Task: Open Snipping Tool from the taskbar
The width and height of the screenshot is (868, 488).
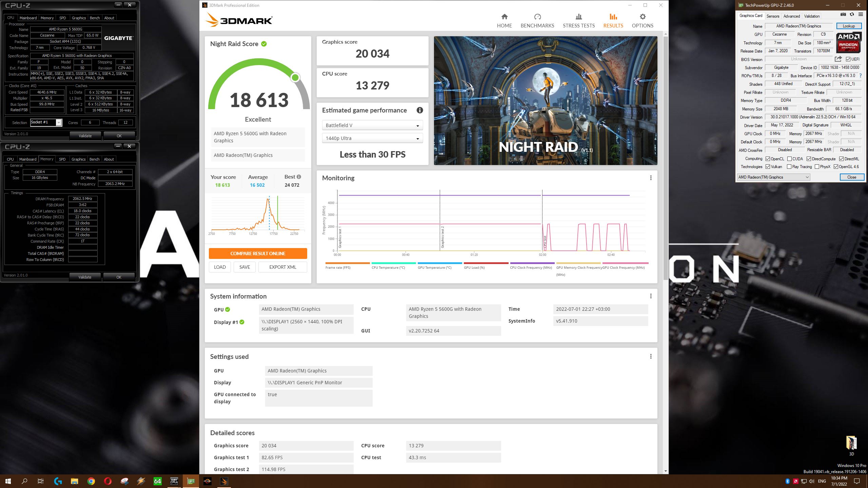Action: tap(124, 481)
